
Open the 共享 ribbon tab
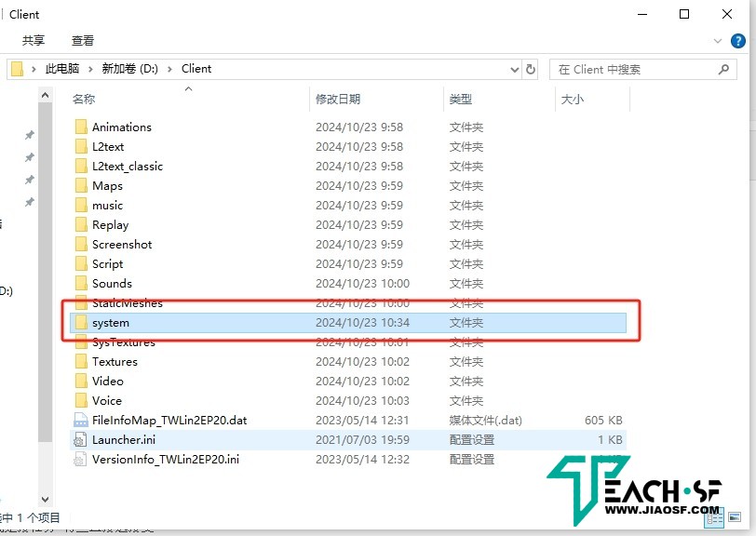tap(34, 41)
